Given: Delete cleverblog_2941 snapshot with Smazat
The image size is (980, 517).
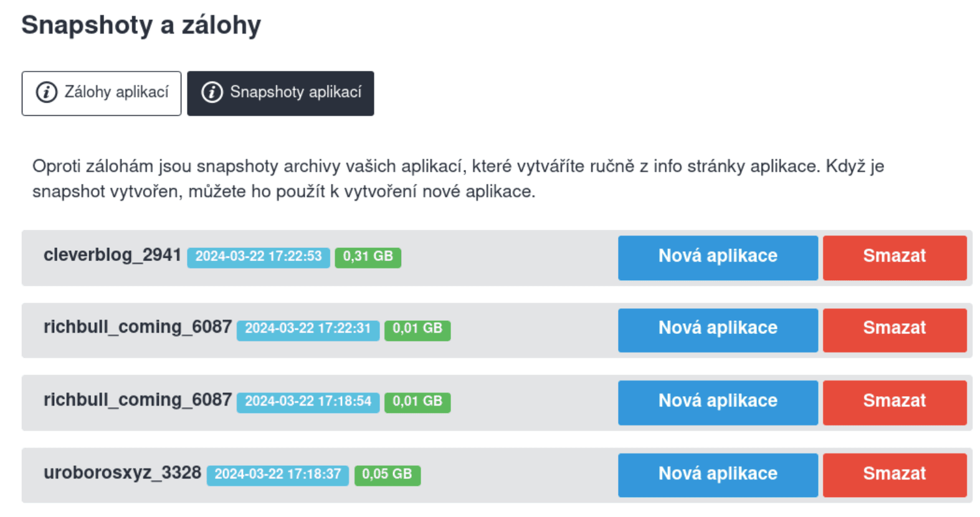Looking at the screenshot, I should point(894,257).
